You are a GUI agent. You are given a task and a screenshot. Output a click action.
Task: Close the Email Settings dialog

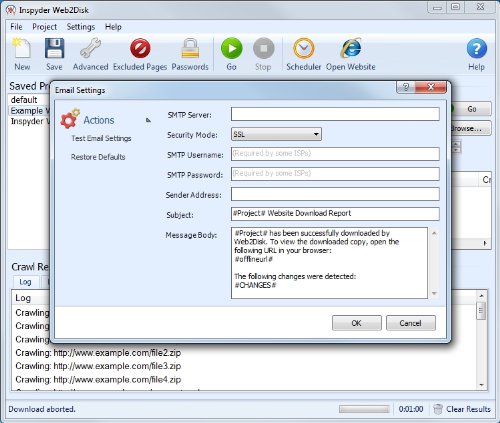coord(431,87)
